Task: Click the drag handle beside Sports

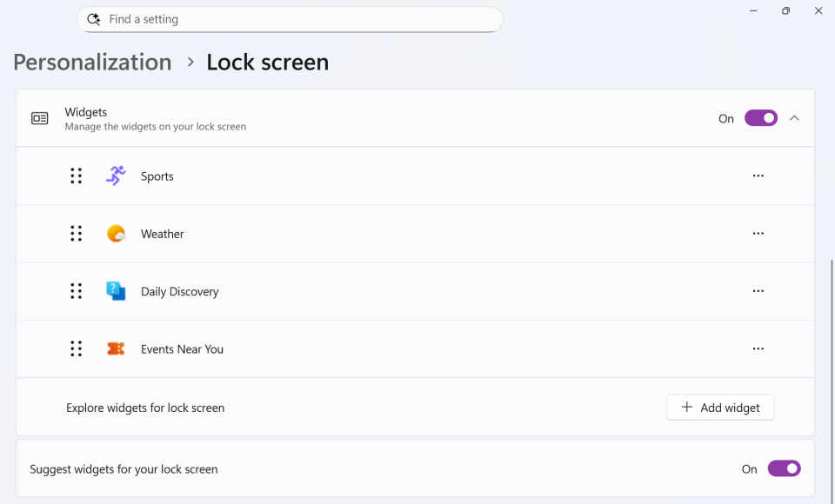Action: pos(76,176)
